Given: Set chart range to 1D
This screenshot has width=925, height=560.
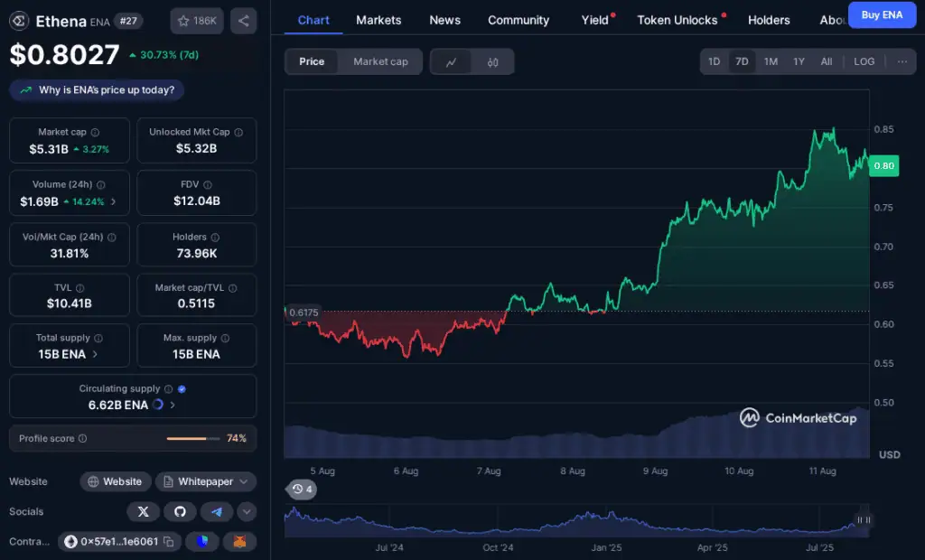Looking at the screenshot, I should [714, 61].
